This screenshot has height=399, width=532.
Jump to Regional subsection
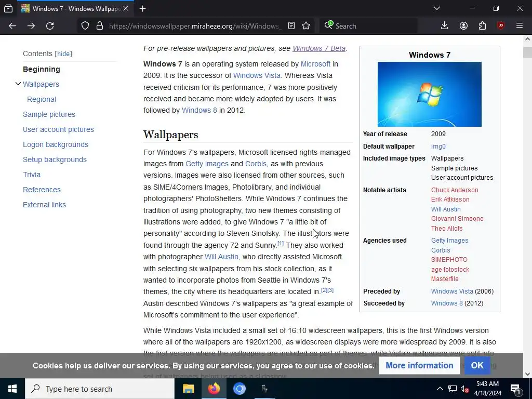pyautogui.click(x=42, y=99)
